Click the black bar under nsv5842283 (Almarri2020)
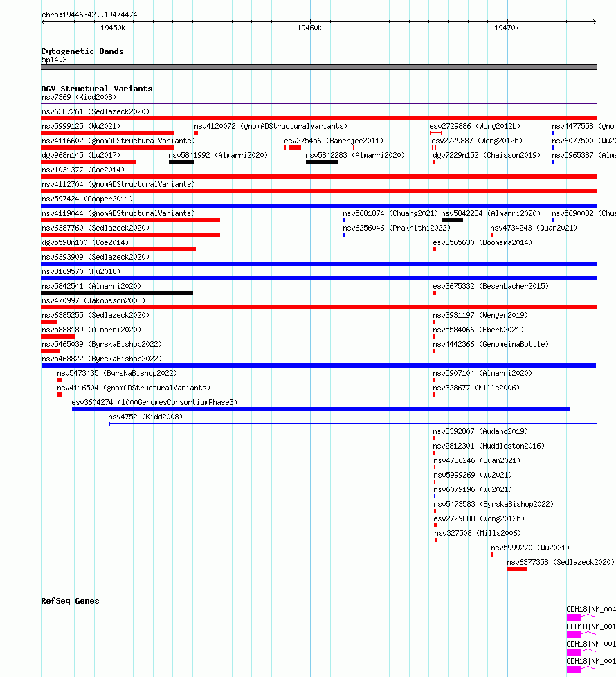Screen dimensions: 616x677 point(322,163)
